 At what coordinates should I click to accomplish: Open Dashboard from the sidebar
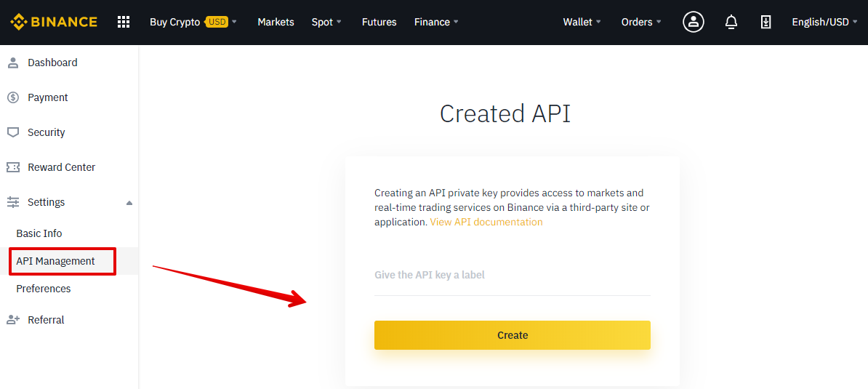pos(52,63)
